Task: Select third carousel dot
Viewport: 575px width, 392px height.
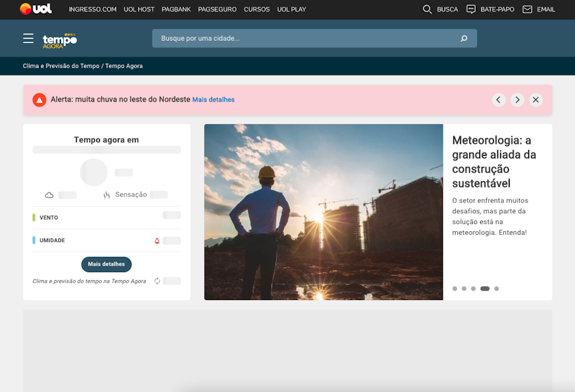Action: click(474, 289)
